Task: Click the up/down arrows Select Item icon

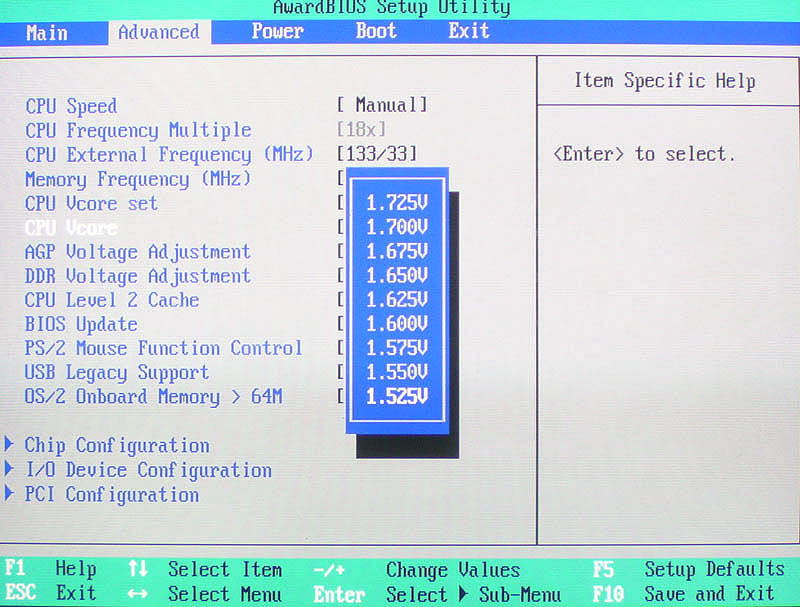Action: [138, 569]
